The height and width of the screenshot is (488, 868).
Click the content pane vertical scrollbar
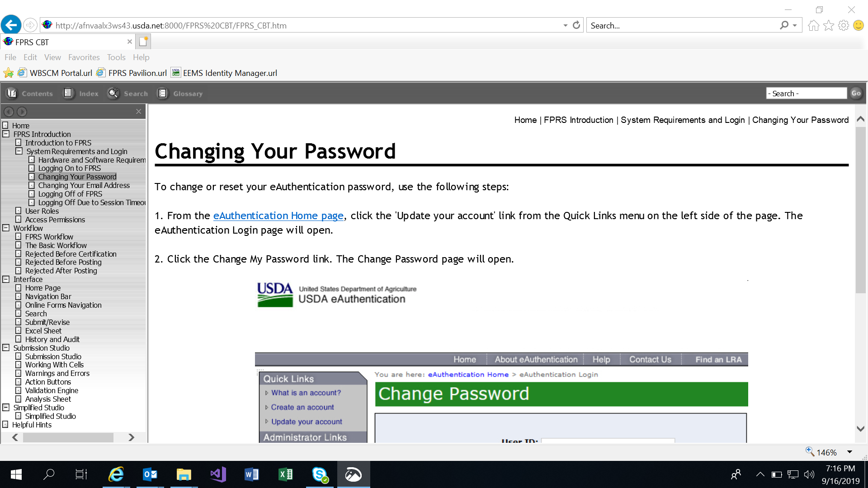click(x=860, y=210)
